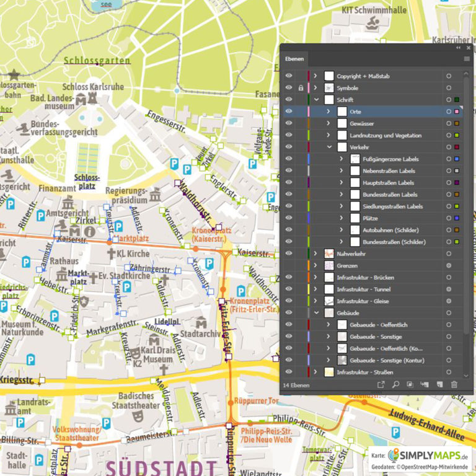Click target circle of Plätze layer
476x476 pixels.
449,218
